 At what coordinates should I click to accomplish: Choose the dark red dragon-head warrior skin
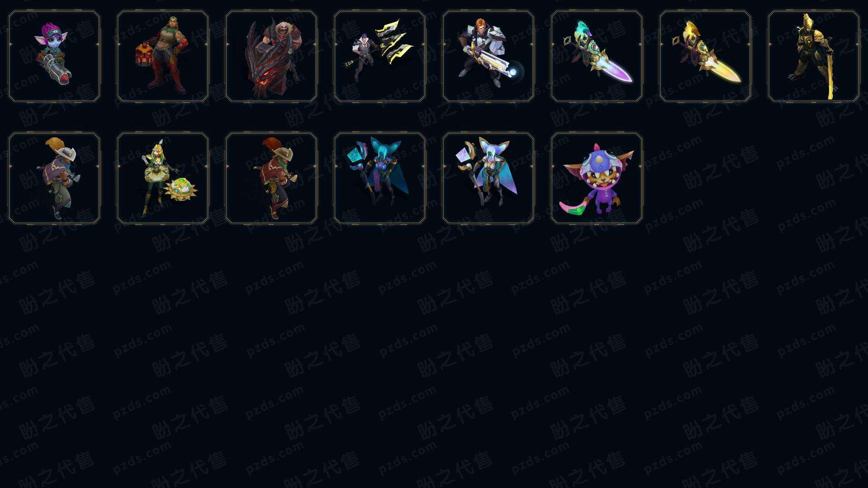click(271, 56)
